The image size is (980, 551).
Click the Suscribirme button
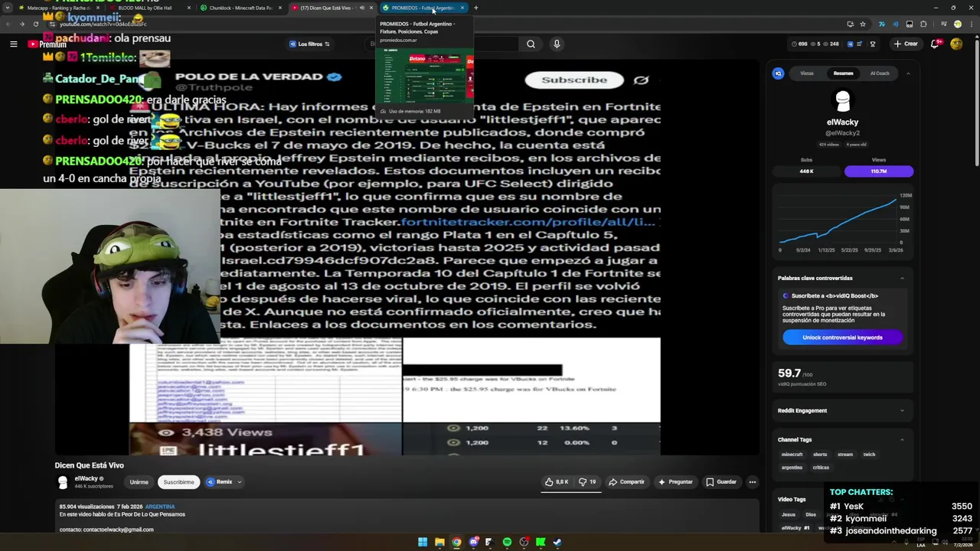coord(178,482)
